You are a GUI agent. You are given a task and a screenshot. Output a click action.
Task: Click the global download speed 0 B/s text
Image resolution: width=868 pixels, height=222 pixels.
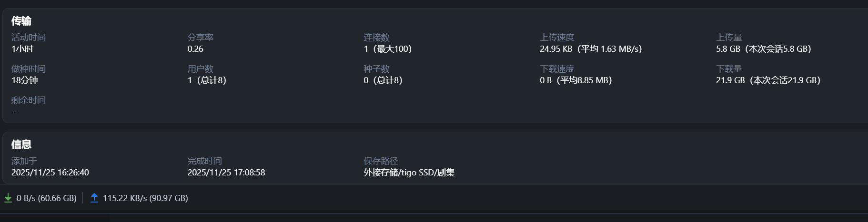[46, 198]
